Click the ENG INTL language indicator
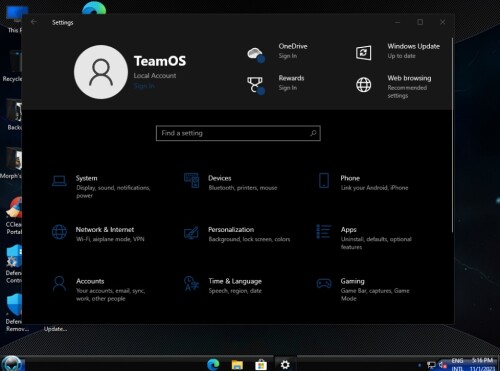This screenshot has height=371, width=500. pyautogui.click(x=458, y=364)
